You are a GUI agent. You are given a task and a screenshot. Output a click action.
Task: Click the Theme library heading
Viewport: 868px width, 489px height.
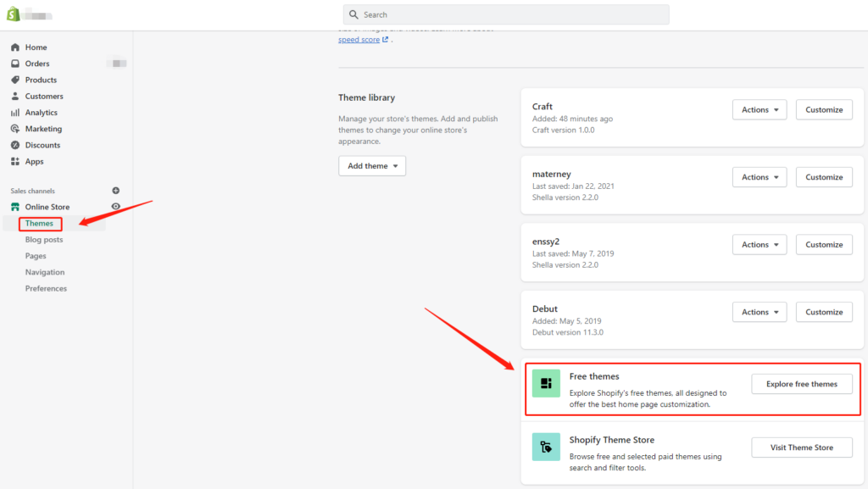tap(366, 97)
